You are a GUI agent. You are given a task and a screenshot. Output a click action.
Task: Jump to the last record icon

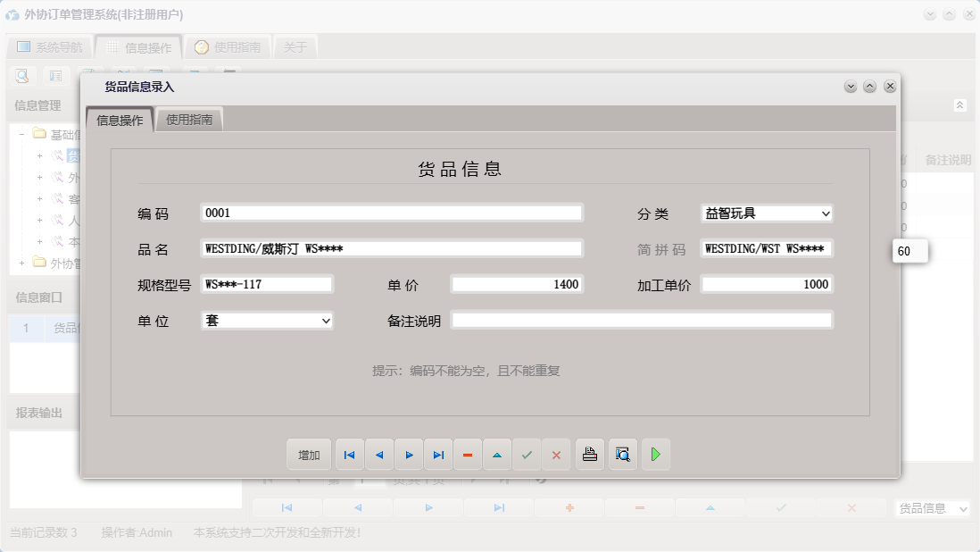click(x=438, y=455)
